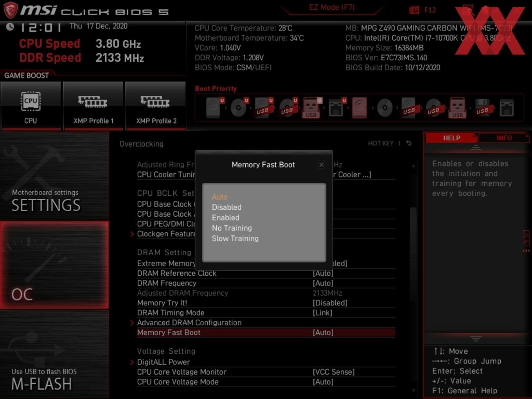Expand Advanced DRAM Configuration

pyautogui.click(x=189, y=322)
